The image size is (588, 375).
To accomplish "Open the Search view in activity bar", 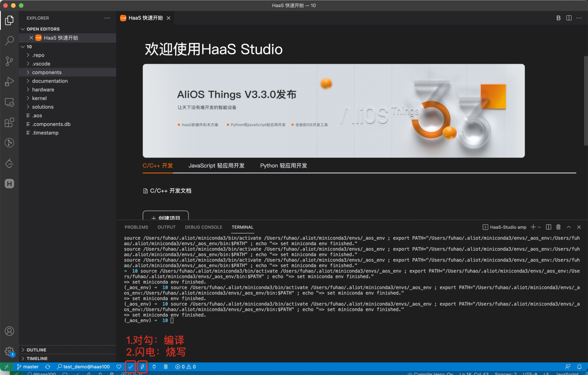I will [9, 41].
